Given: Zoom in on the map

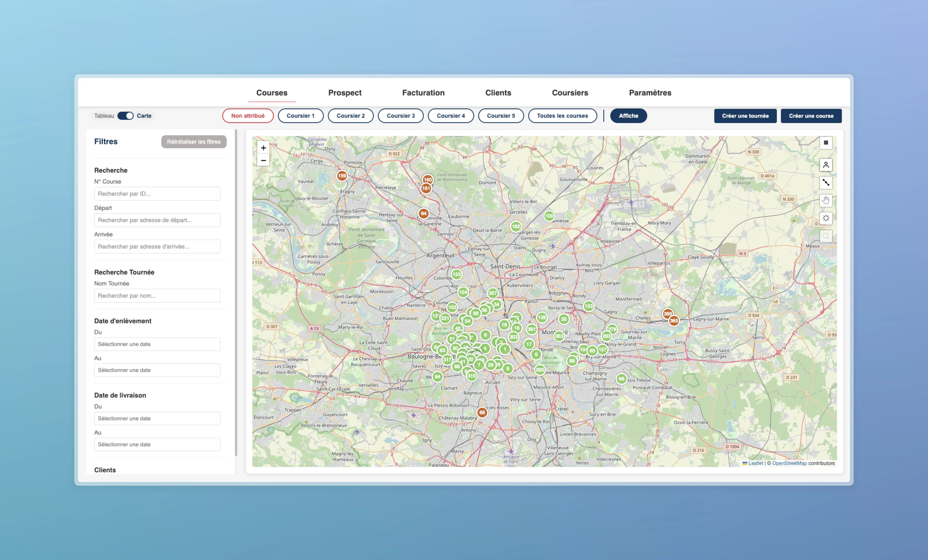Looking at the screenshot, I should click(x=263, y=148).
